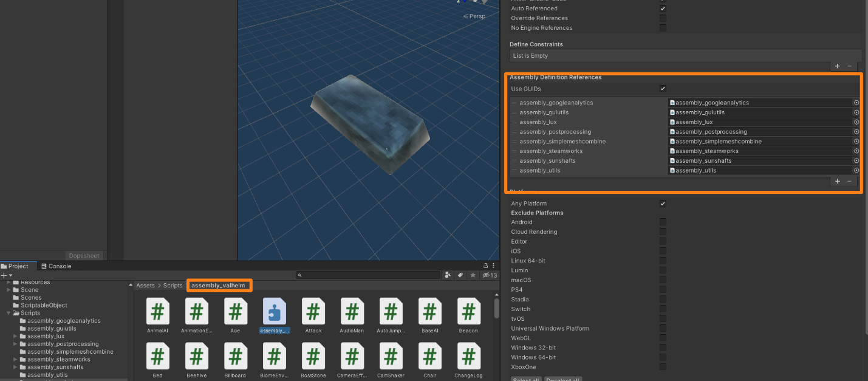The width and height of the screenshot is (868, 381).
Task: Select the BaseAI script file
Action: pyautogui.click(x=429, y=315)
